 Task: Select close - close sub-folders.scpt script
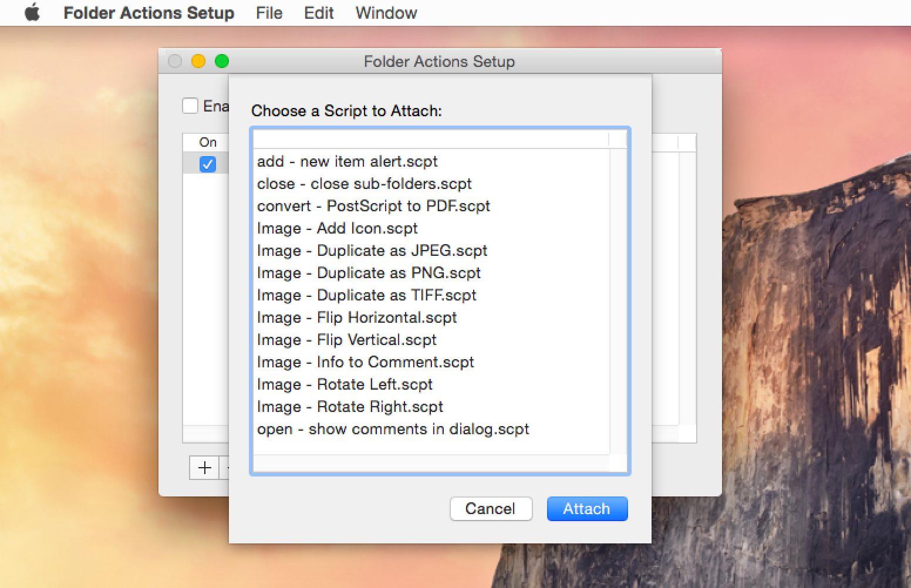(431, 184)
